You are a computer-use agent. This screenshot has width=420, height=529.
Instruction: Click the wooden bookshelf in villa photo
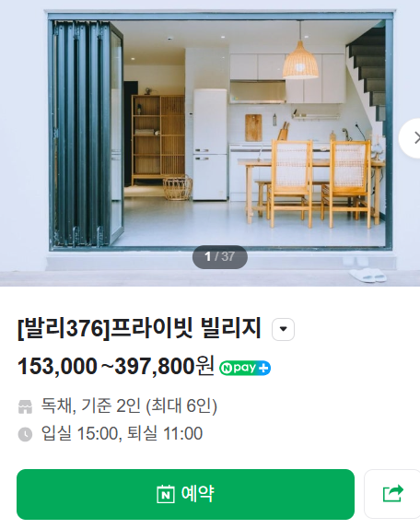pyautogui.click(x=158, y=140)
